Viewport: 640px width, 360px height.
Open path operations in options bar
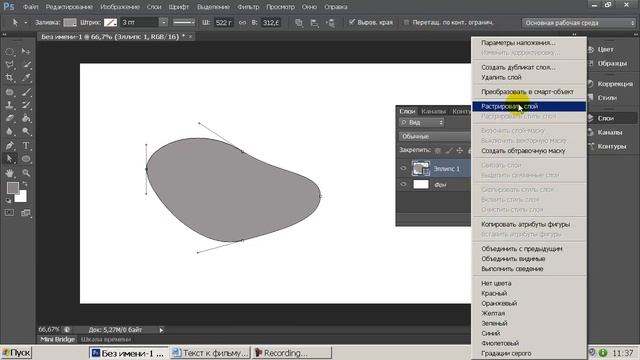(x=299, y=23)
